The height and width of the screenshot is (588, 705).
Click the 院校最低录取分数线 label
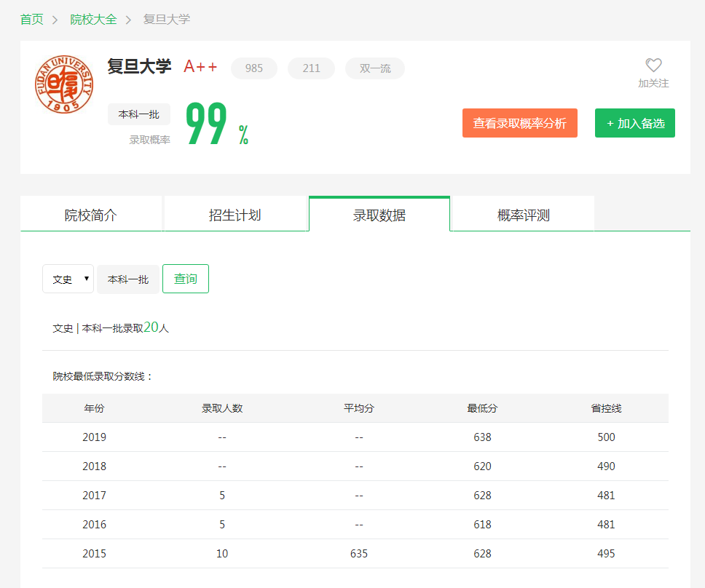[103, 376]
